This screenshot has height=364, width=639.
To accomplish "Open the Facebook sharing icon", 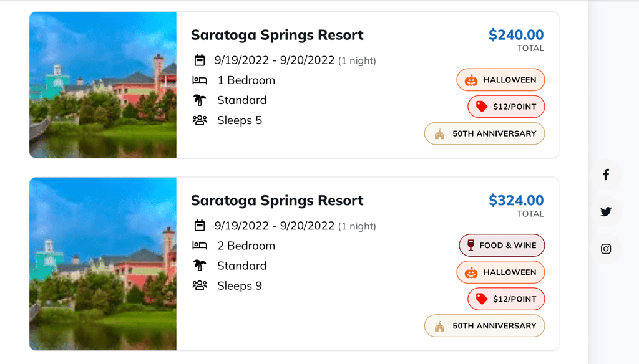I will coord(606,175).
